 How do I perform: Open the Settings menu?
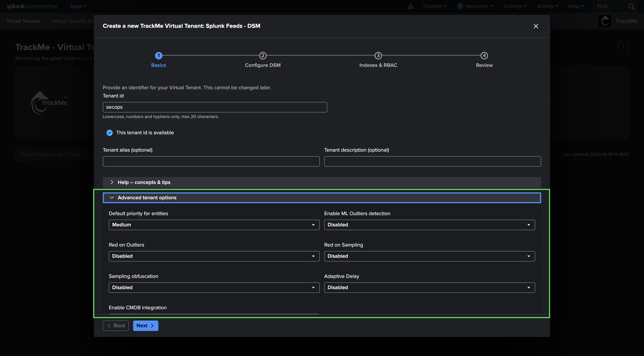click(x=515, y=6)
